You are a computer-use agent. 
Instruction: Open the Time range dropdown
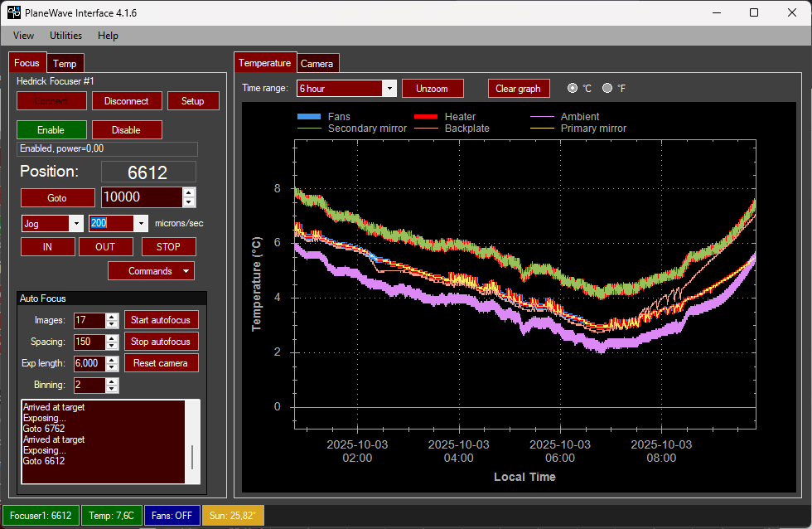(x=389, y=88)
